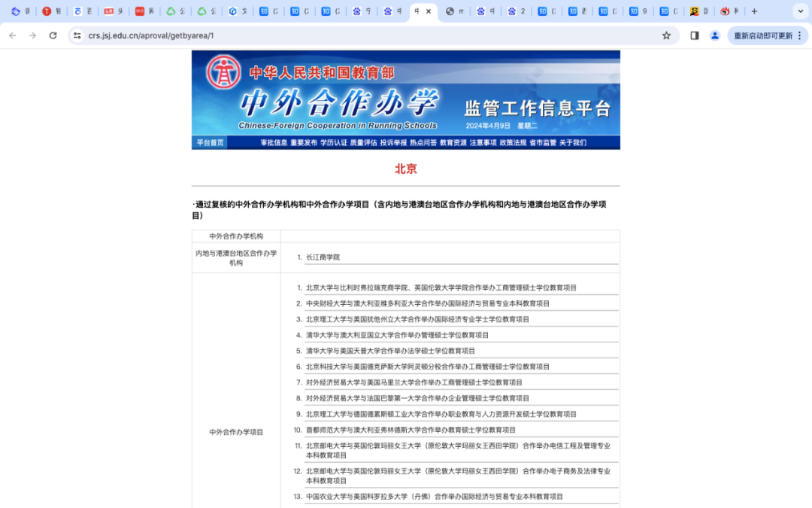Open the 北京理工大学与德国德累斯顿工业大学 project link
Screen dimensions: 812x508
coord(441,414)
